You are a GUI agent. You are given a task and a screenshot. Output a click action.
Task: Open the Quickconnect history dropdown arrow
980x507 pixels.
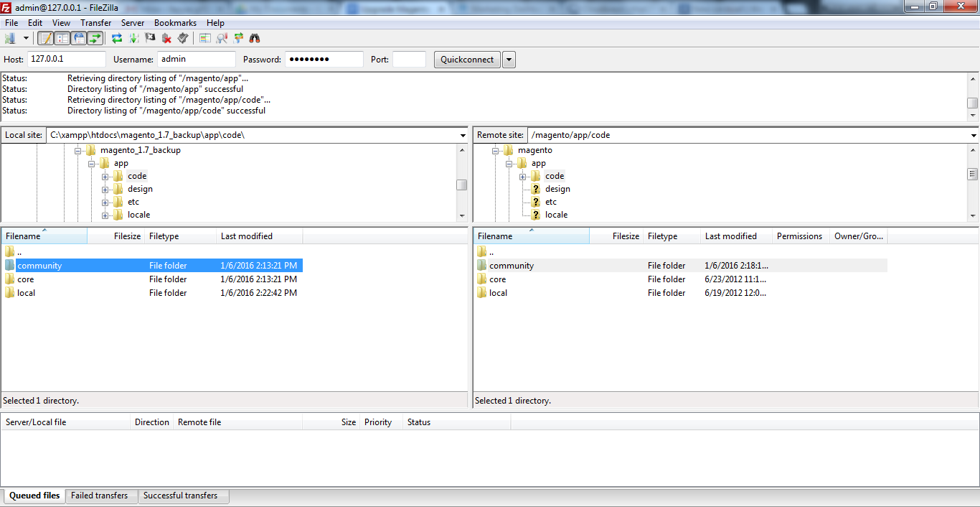(x=509, y=60)
